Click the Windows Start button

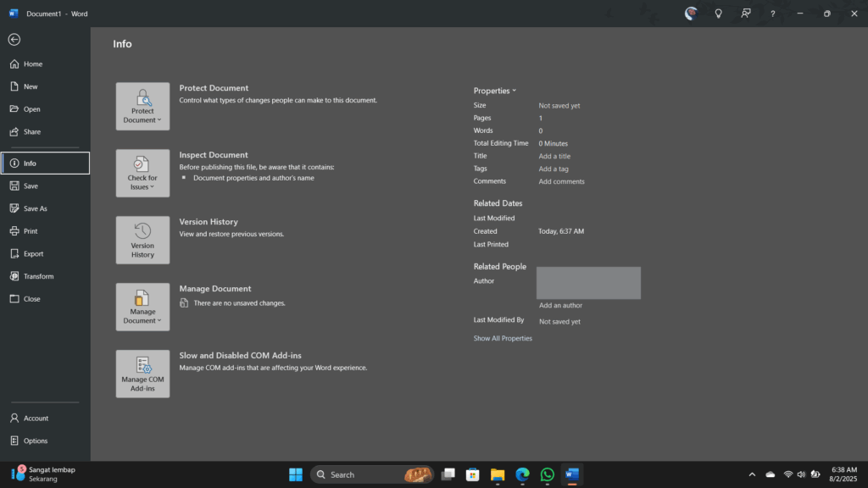point(296,474)
